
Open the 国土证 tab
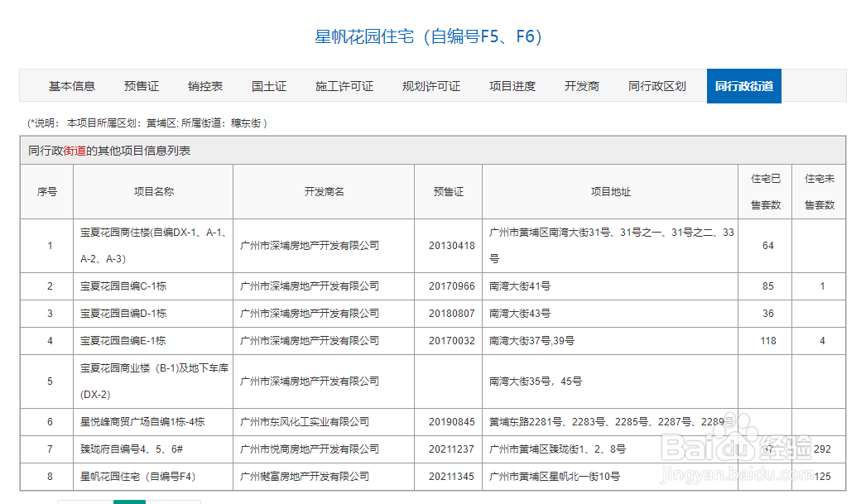pyautogui.click(x=269, y=86)
